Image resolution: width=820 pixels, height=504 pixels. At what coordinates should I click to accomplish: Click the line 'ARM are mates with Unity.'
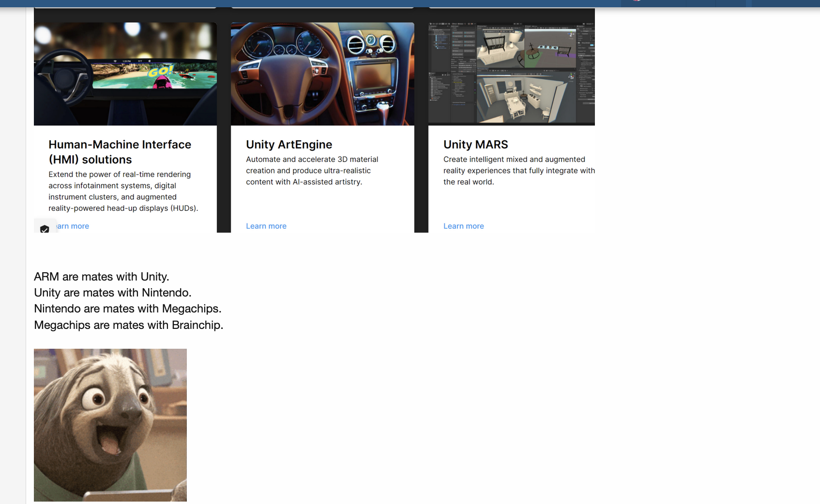(x=102, y=277)
